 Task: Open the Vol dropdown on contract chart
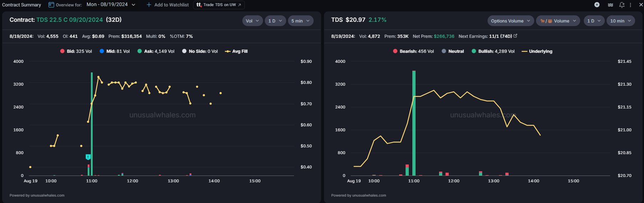pyautogui.click(x=252, y=21)
